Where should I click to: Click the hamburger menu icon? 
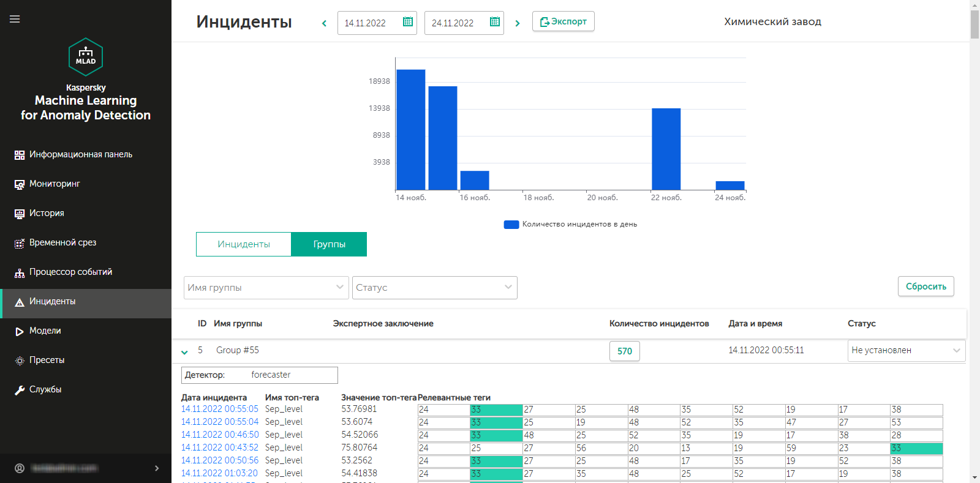coord(15,19)
